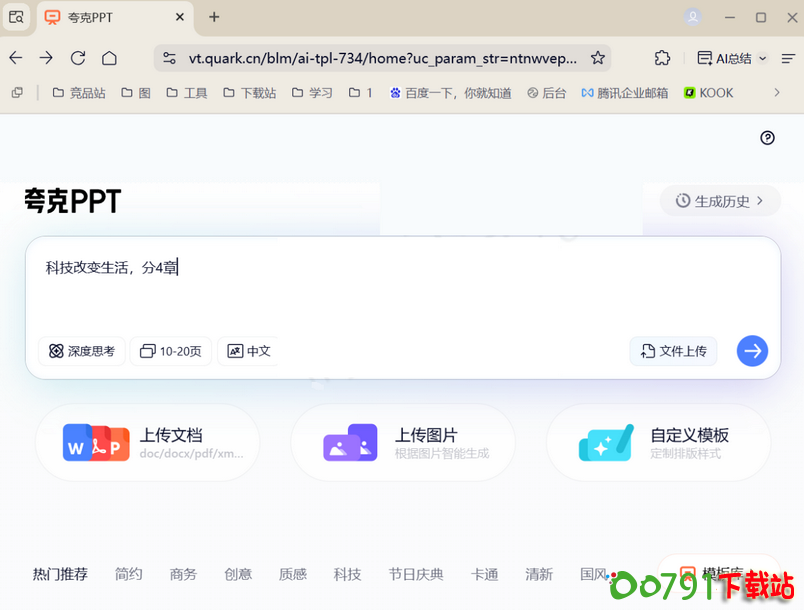Click the 上传图片 upload image card
The height and width of the screenshot is (610, 804).
403,442
